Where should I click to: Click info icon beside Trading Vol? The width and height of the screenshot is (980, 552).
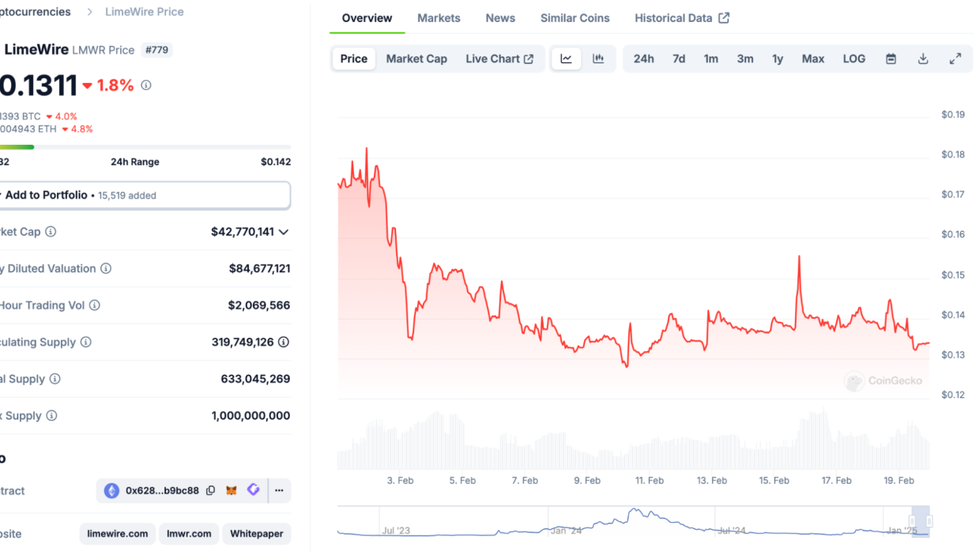pyautogui.click(x=95, y=305)
